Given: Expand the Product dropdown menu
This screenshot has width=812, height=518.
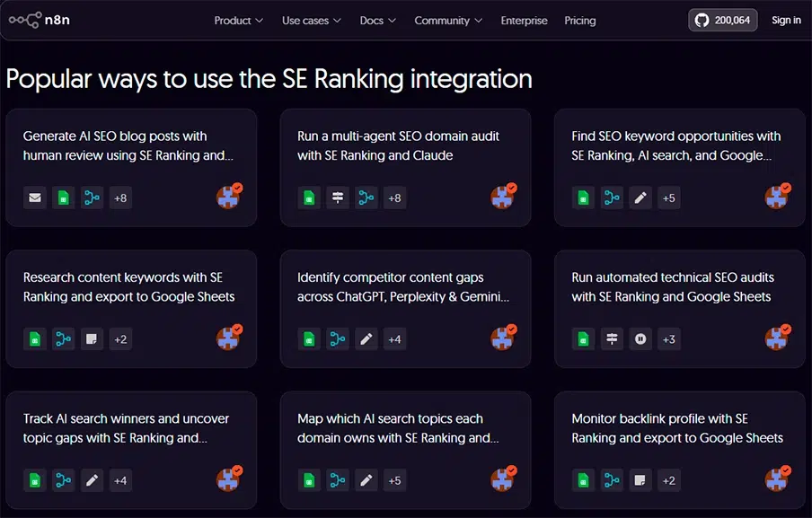Looking at the screenshot, I should (x=239, y=21).
